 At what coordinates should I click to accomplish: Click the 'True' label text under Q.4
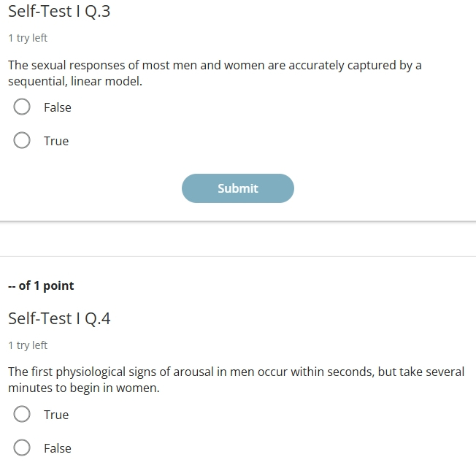(56, 415)
